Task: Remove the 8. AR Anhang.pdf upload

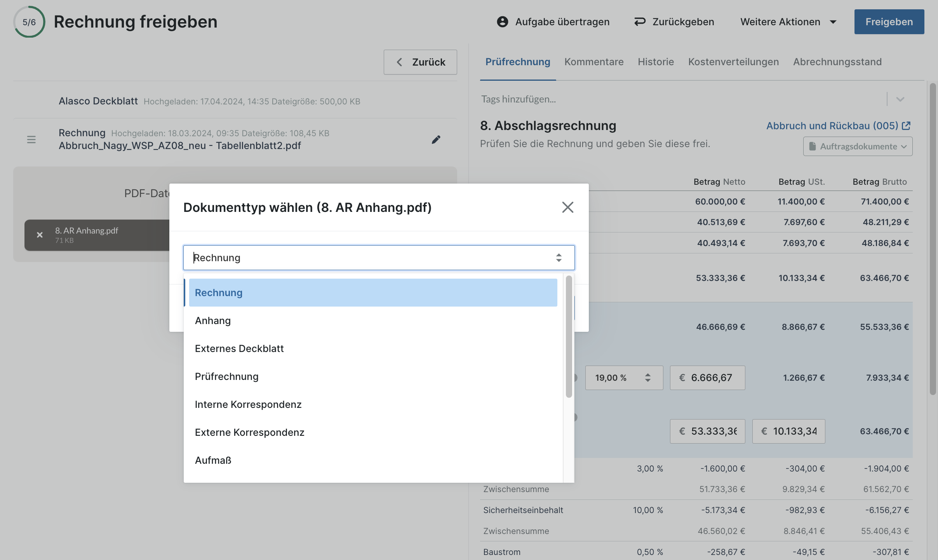Action: (40, 235)
